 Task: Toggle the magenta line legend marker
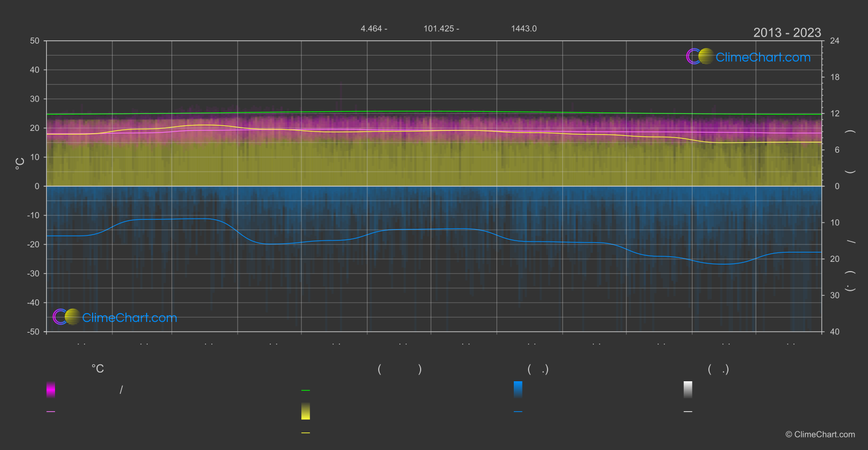(x=51, y=412)
